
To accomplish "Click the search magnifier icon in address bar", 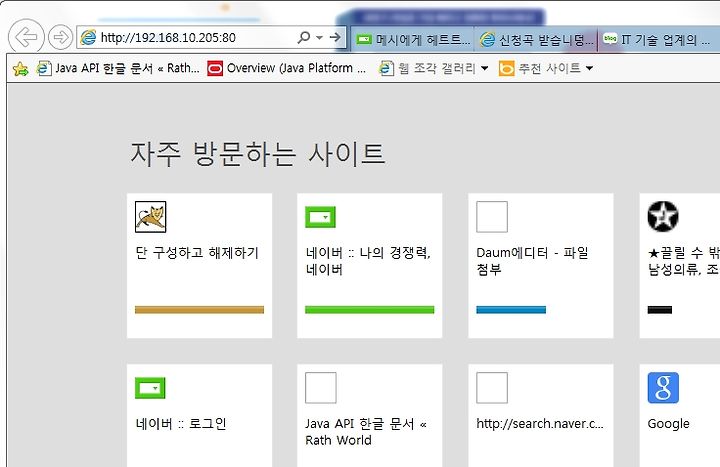I will [304, 37].
